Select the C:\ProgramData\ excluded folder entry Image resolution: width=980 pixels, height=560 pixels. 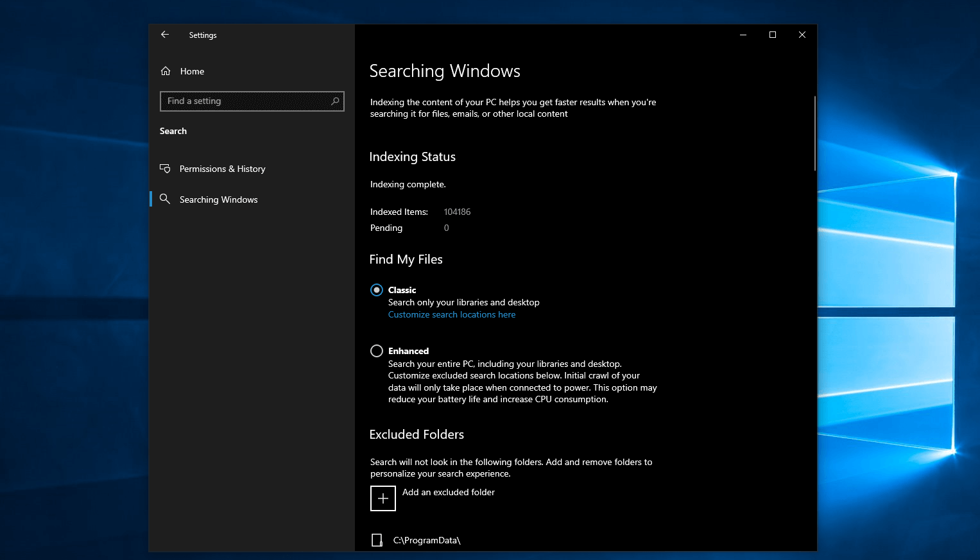coord(427,540)
